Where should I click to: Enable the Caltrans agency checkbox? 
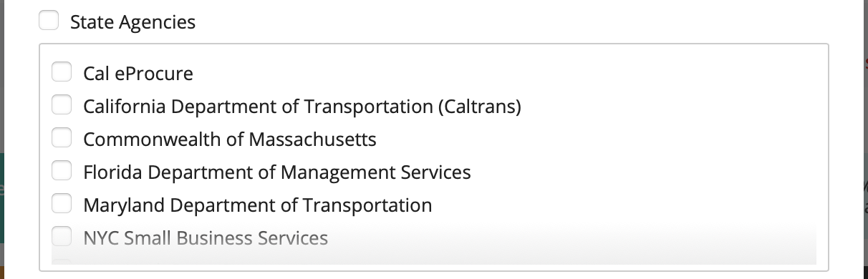pos(62,105)
